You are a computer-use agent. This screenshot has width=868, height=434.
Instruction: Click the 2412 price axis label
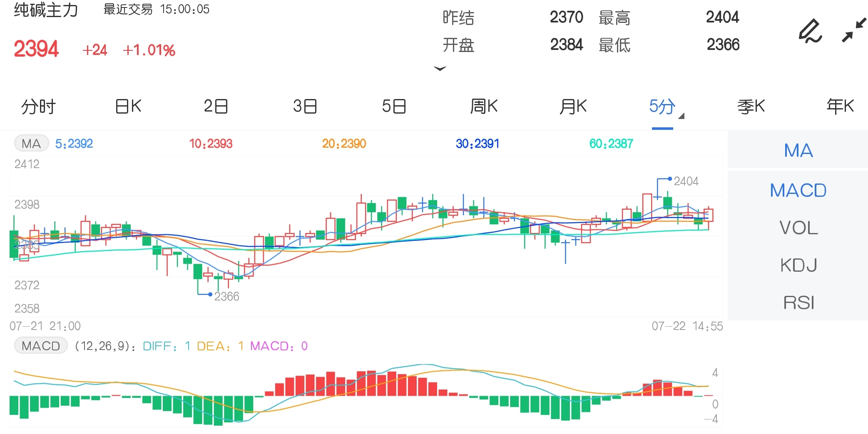click(27, 164)
